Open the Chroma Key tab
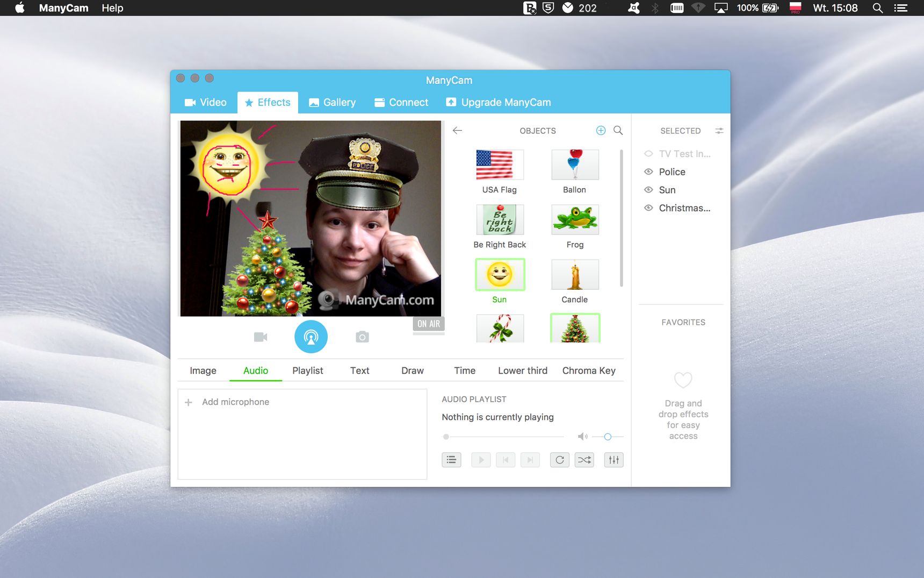The width and height of the screenshot is (924, 578). coord(589,370)
